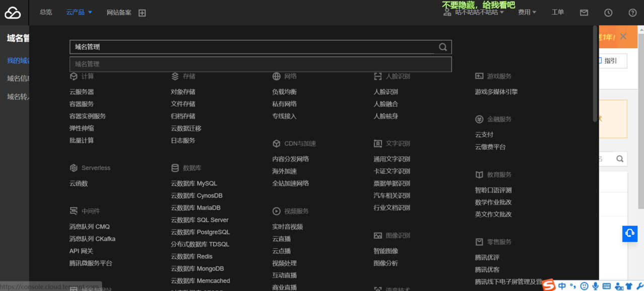The height and width of the screenshot is (291, 644).
Task: Select 腾讯优评 under retail services
Action: pyautogui.click(x=488, y=257)
